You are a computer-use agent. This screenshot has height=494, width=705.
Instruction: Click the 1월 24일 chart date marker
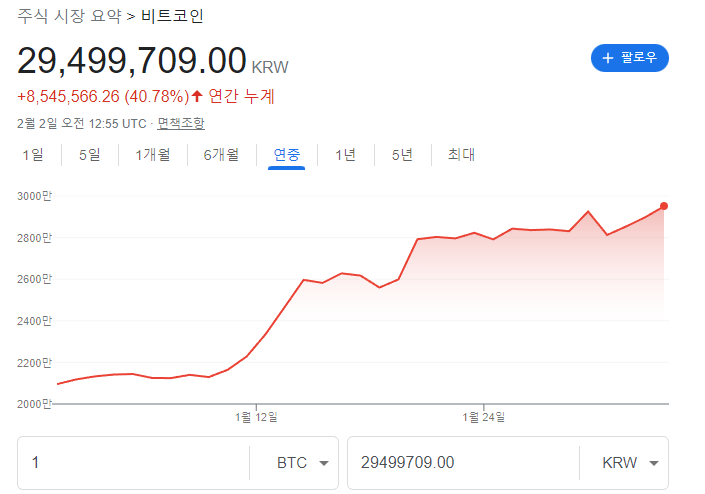pos(484,416)
